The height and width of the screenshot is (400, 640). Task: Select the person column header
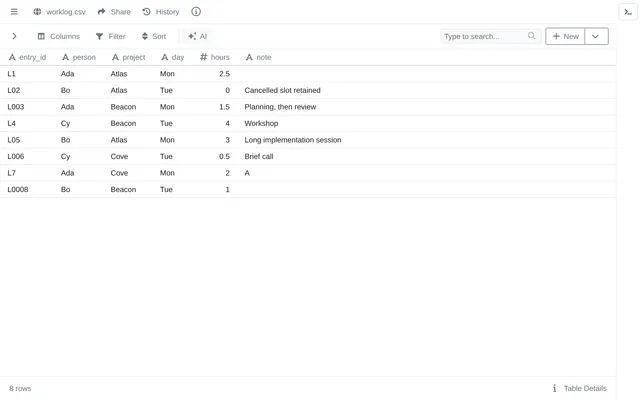79,58
